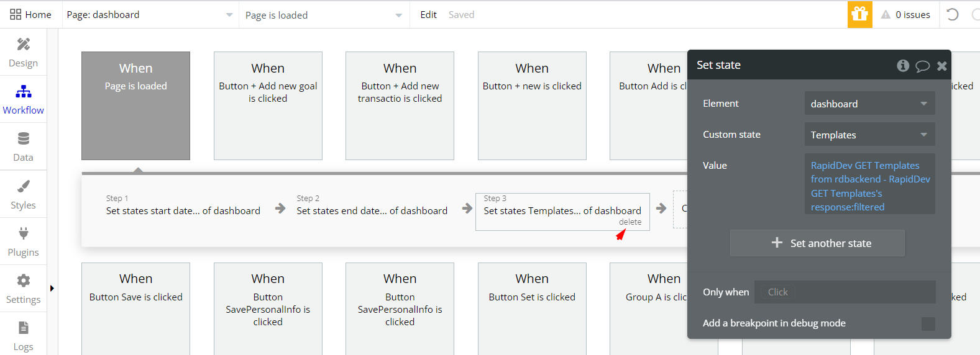Screen dimensions: 980x355
Task: Expand the Element dashboard dropdown
Action: 869,104
